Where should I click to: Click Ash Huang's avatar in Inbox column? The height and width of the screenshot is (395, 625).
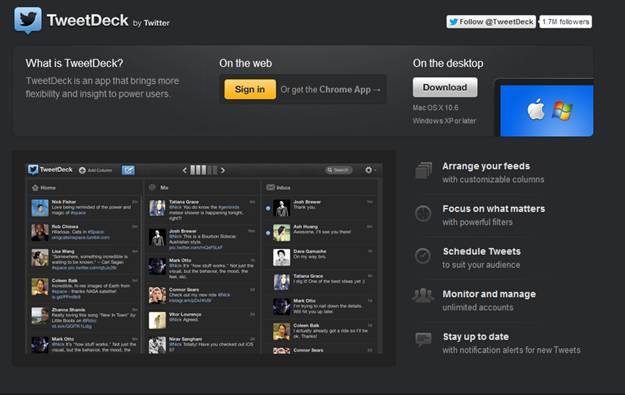click(x=281, y=233)
